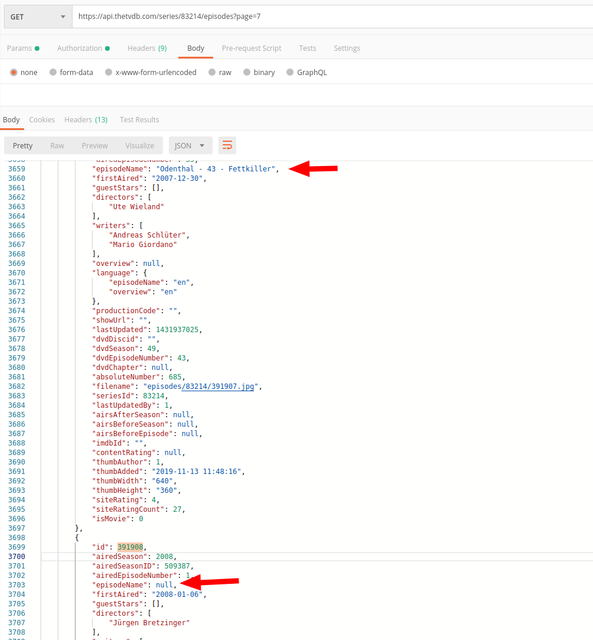Switch to the Tests tab
Image resolution: width=593 pixels, height=640 pixels.
(307, 48)
